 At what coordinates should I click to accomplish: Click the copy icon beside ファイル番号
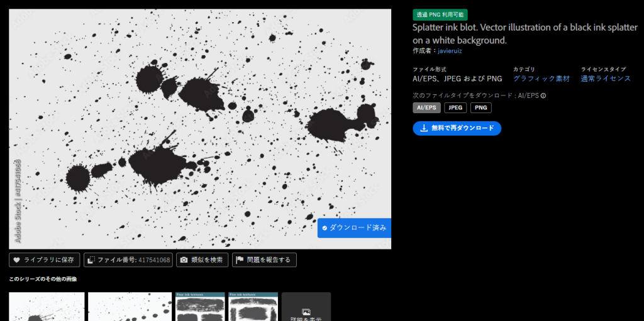point(91,260)
